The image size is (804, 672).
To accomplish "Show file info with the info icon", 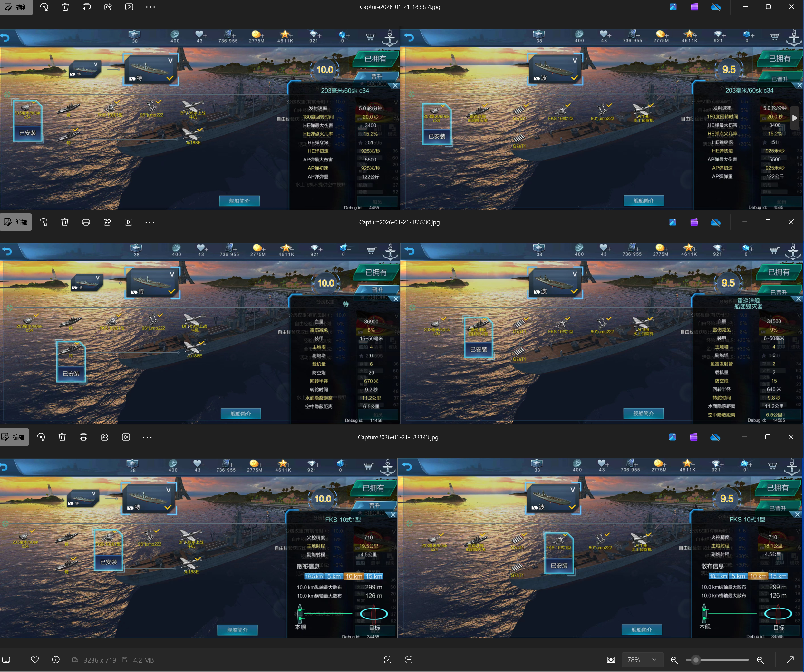I will [x=56, y=659].
